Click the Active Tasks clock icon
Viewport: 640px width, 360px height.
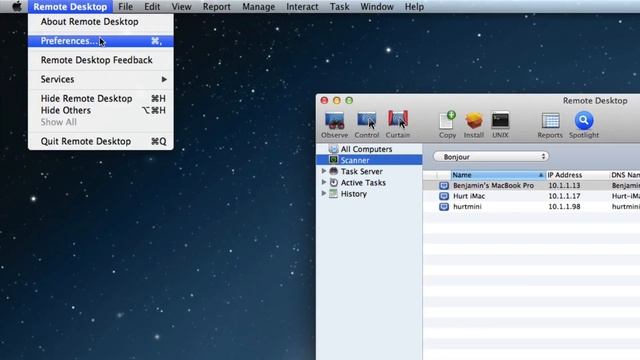point(333,182)
